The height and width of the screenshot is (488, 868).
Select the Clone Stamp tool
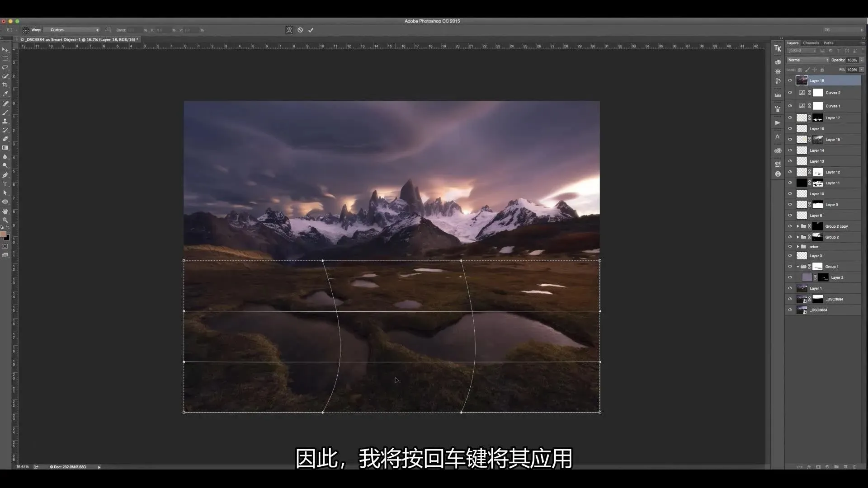tap(5, 121)
